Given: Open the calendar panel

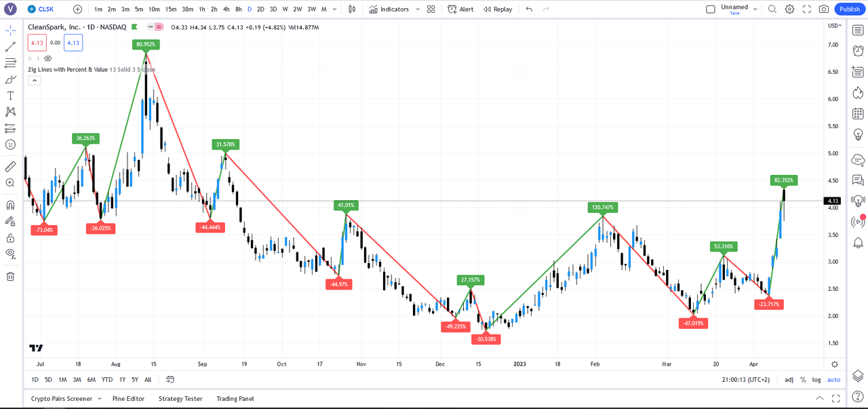Looking at the screenshot, I should pyautogui.click(x=858, y=113).
